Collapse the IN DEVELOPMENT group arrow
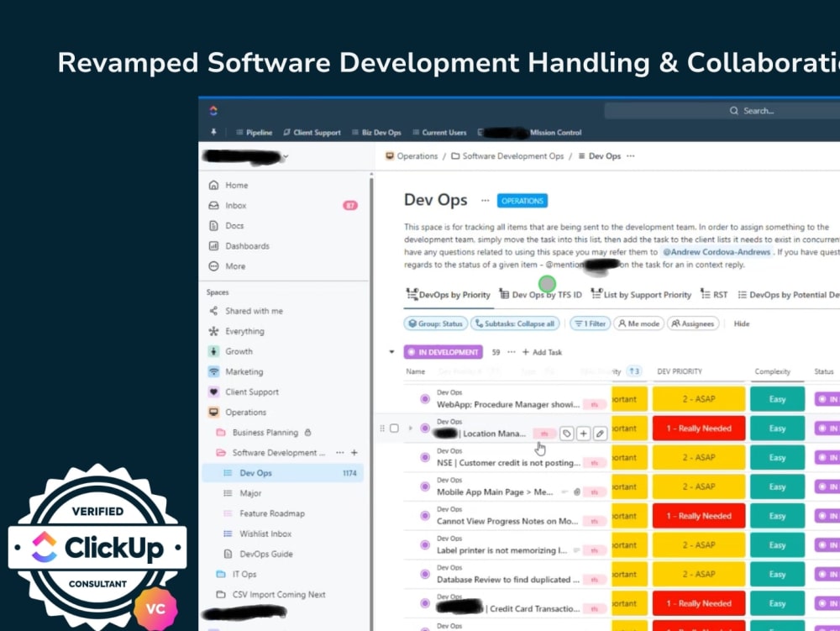 [x=391, y=352]
